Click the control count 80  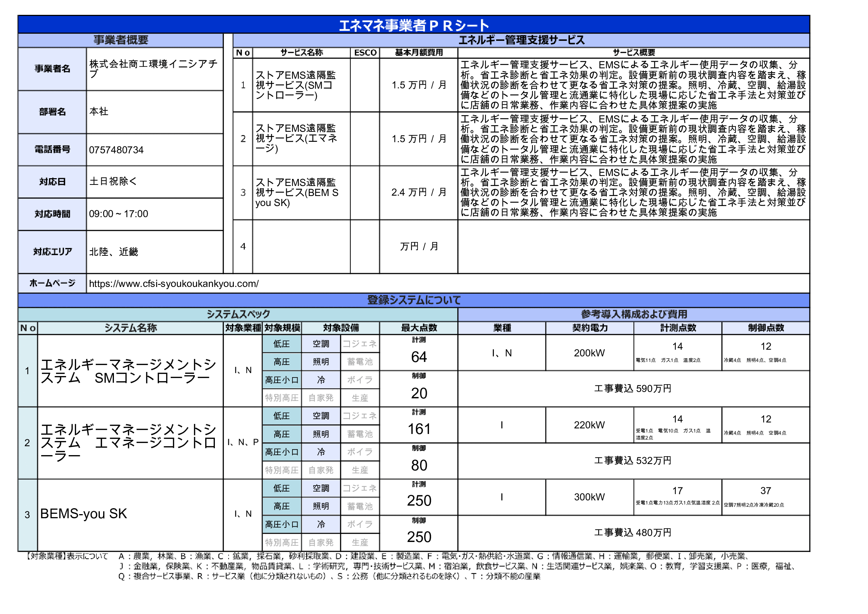tap(419, 466)
